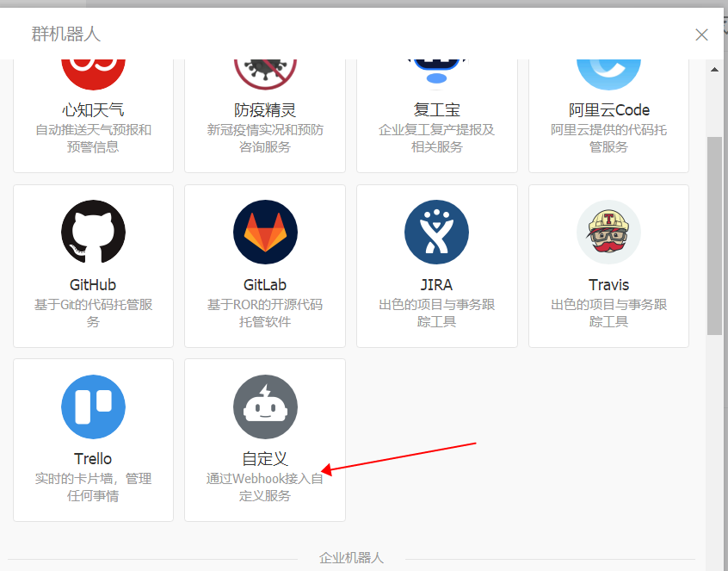This screenshot has width=728, height=571.
Task: Pick the JIRA robot icon
Action: [x=436, y=232]
